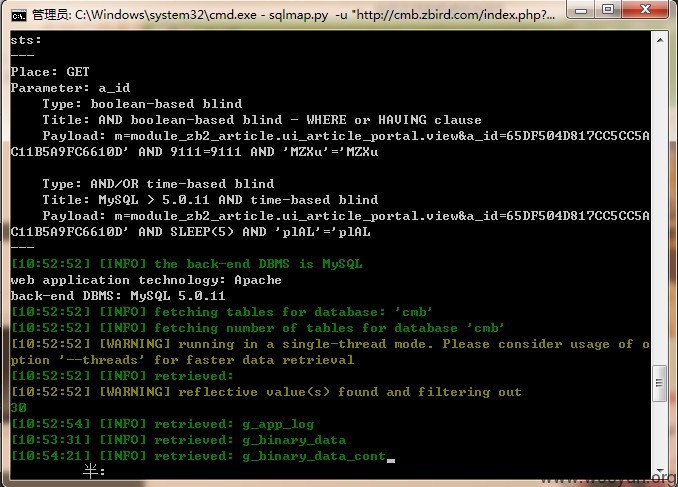The image size is (678, 487).
Task: Click the single-thread mode WARNING line
Action: (330, 344)
